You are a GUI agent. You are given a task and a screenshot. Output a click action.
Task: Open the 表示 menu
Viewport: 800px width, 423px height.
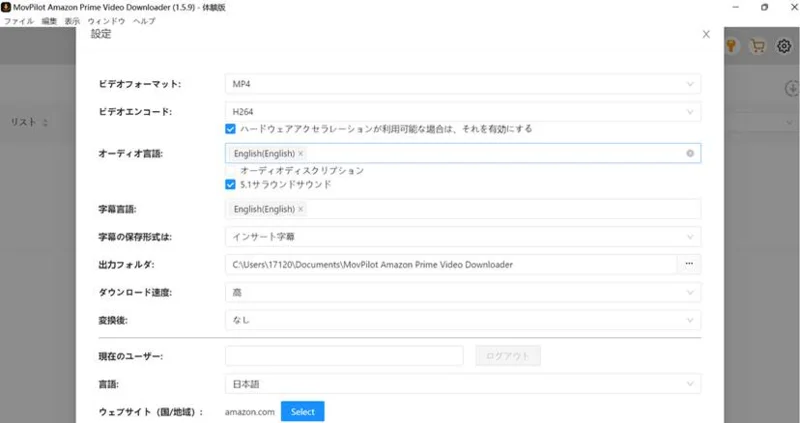[x=72, y=21]
